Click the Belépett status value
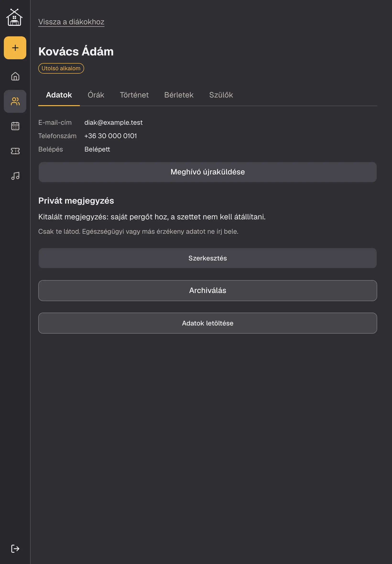The image size is (392, 564). [97, 149]
